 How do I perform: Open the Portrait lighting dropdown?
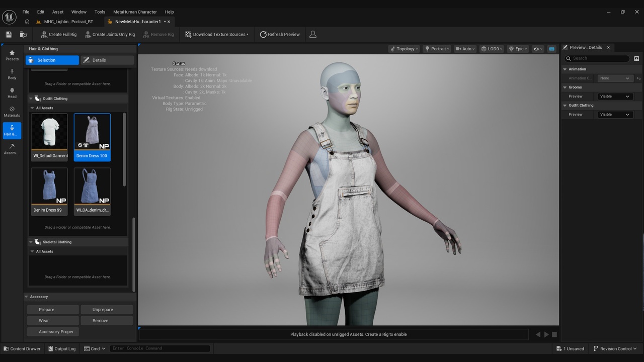437,49
